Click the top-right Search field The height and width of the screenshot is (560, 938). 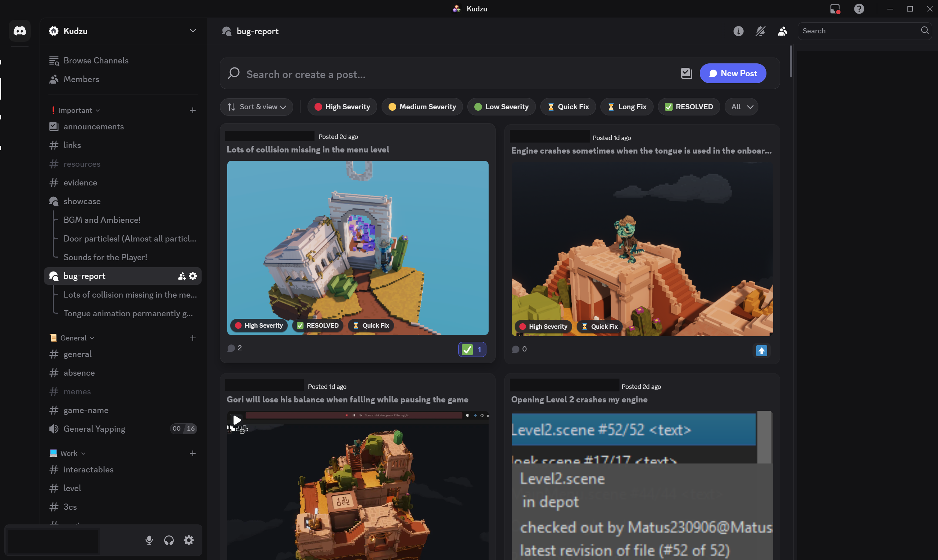click(x=864, y=31)
